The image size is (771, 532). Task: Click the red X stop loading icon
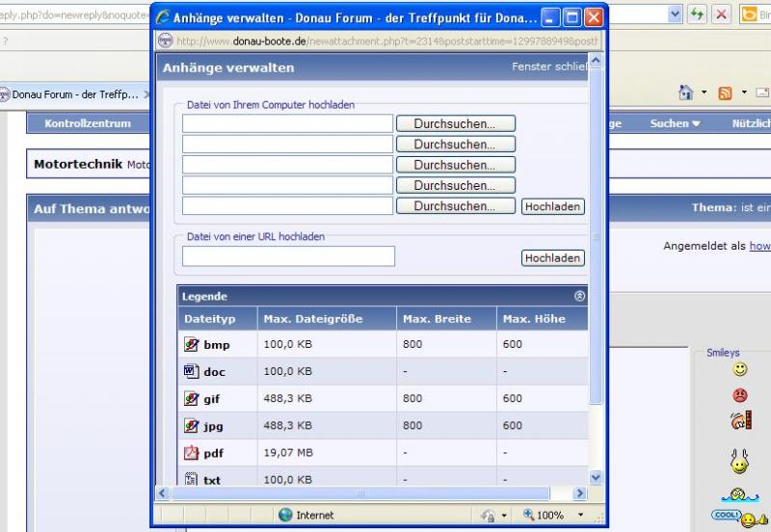[721, 14]
